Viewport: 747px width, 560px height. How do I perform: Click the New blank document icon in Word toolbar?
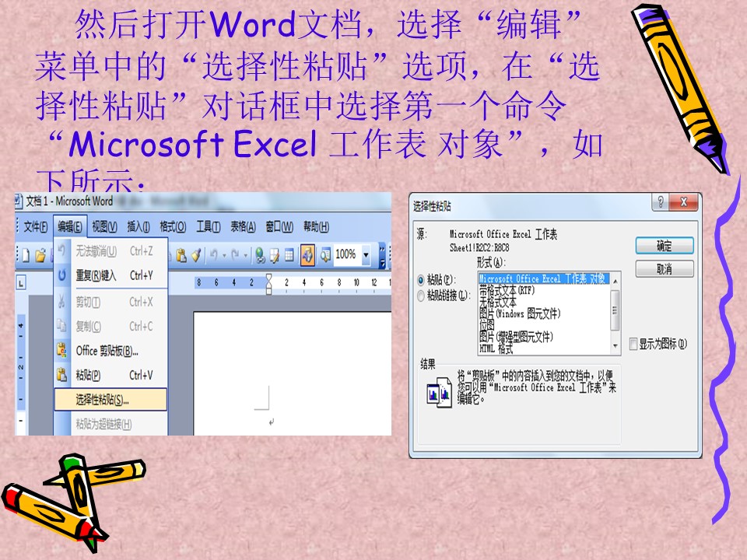click(x=26, y=256)
